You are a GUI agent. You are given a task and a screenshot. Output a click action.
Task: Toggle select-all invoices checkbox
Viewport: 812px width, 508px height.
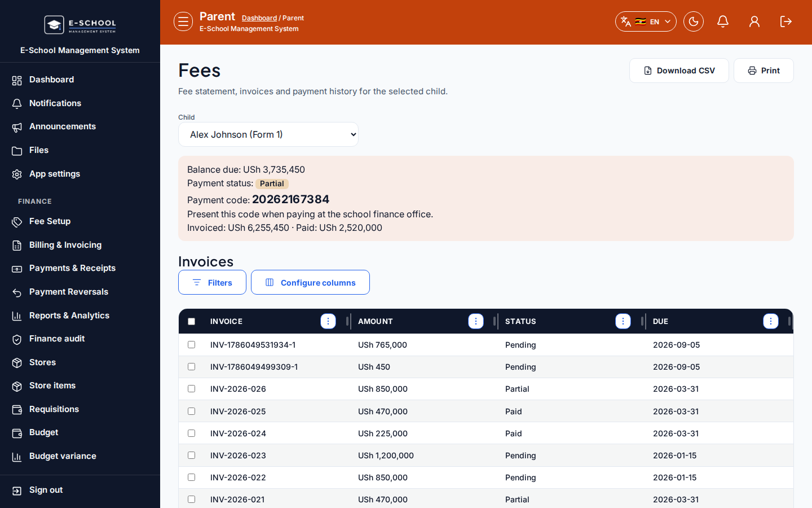[192, 321]
